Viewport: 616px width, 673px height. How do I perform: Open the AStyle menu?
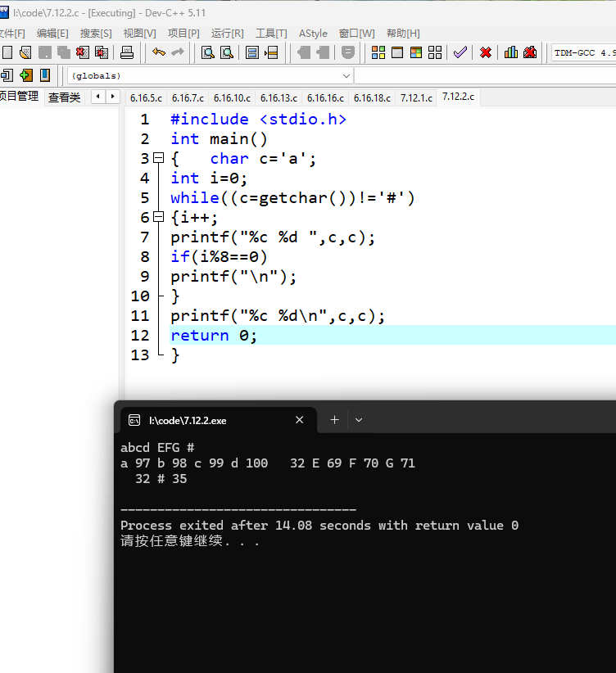(313, 34)
